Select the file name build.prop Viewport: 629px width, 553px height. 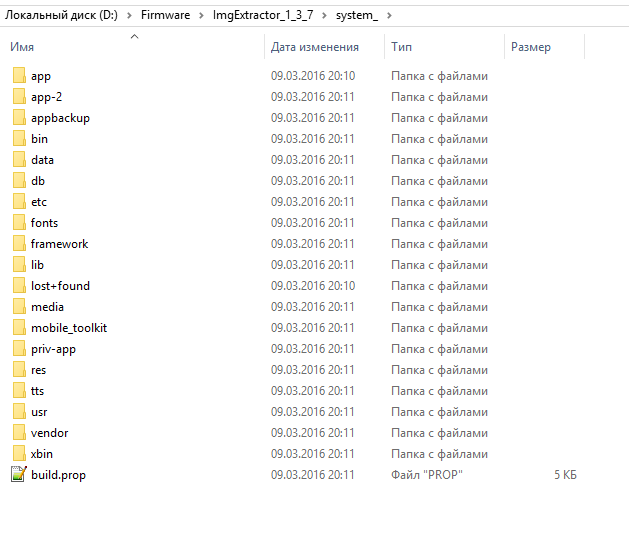tap(59, 475)
